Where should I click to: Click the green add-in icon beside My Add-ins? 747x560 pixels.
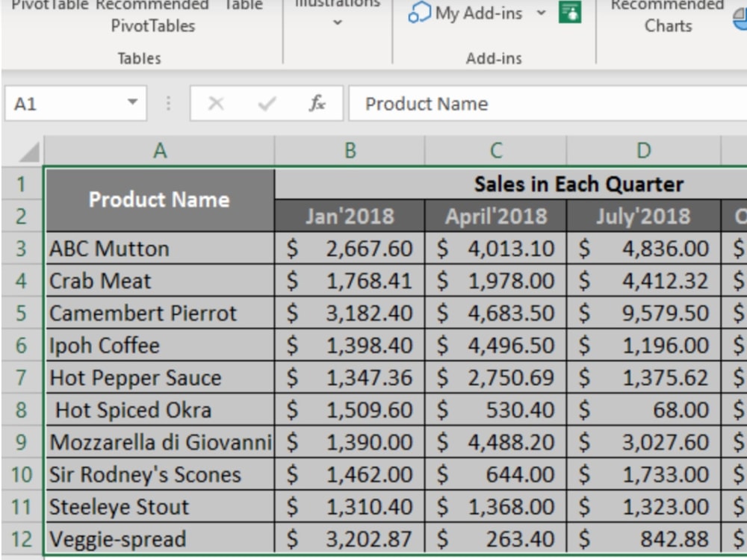570,12
